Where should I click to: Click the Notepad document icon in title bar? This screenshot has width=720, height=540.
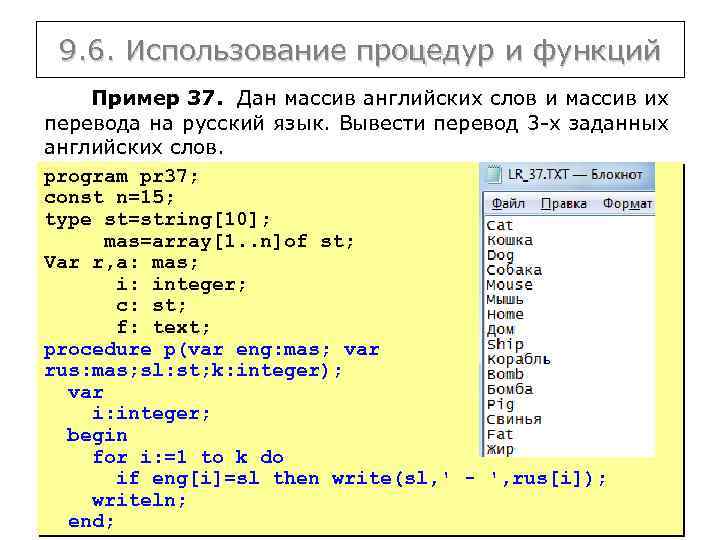(x=494, y=175)
